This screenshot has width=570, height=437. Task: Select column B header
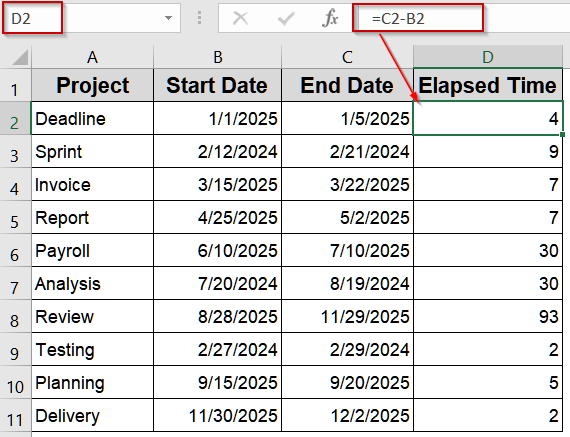point(217,57)
